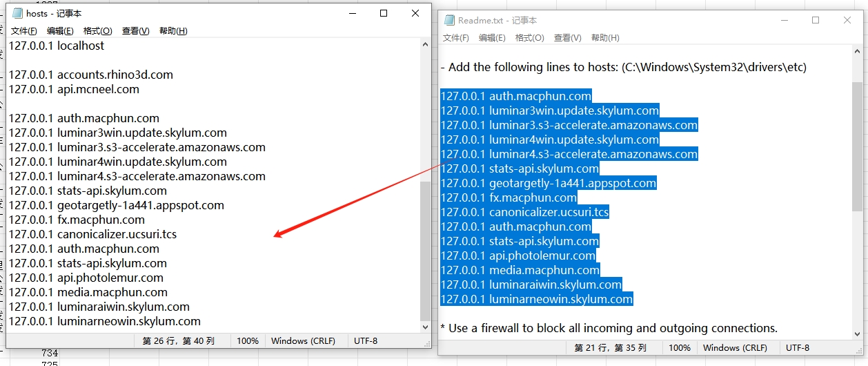Click 'media.macphun.com' line in hosts window
Screen dimensions: 868x366
coord(88,292)
